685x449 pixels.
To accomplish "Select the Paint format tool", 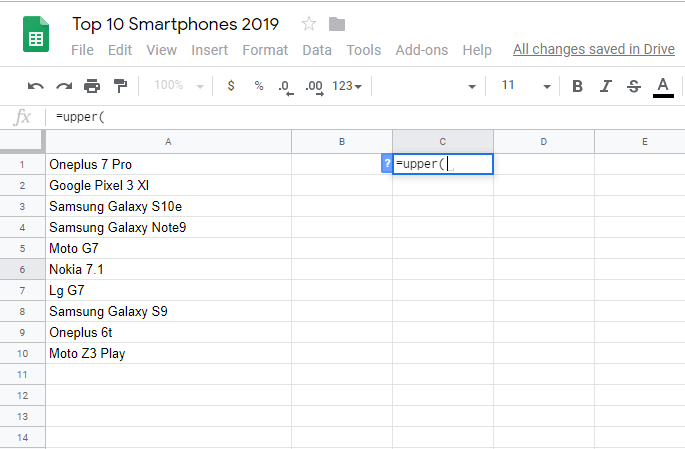I will click(x=120, y=86).
